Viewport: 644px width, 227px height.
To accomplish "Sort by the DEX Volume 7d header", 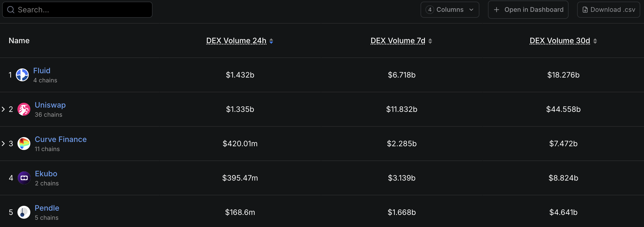I will (398, 41).
